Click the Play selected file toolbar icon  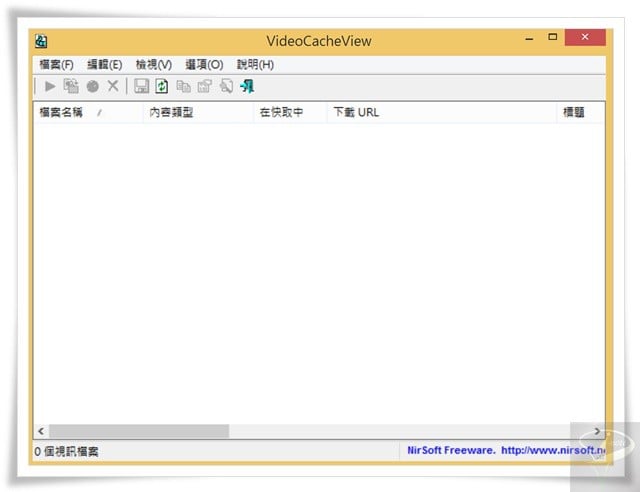coord(50,87)
